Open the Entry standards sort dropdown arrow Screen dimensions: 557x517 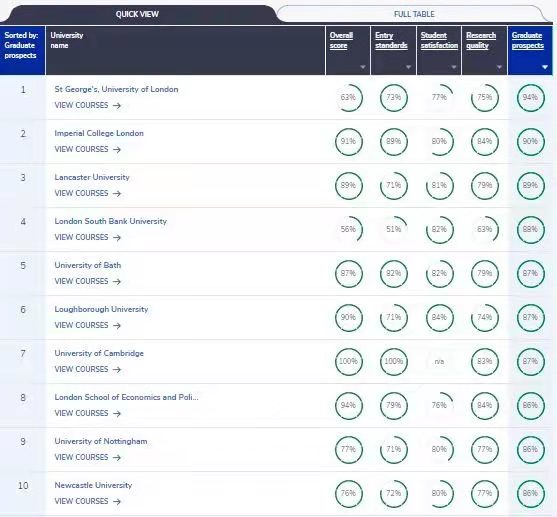point(408,67)
